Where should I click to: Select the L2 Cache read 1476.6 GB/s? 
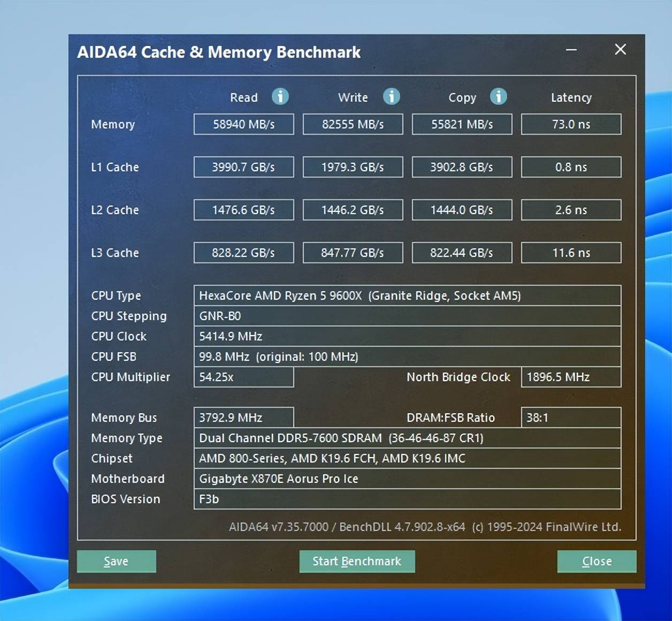click(243, 210)
